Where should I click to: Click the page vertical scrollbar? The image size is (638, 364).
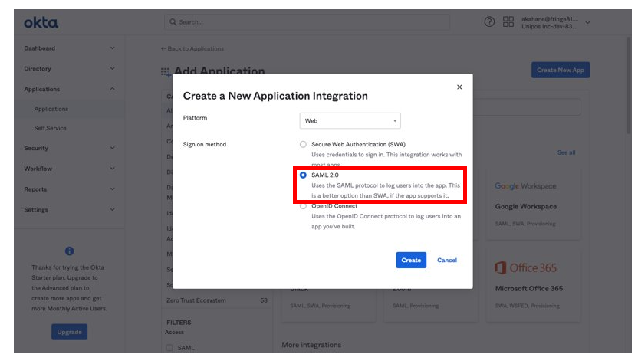629,85
